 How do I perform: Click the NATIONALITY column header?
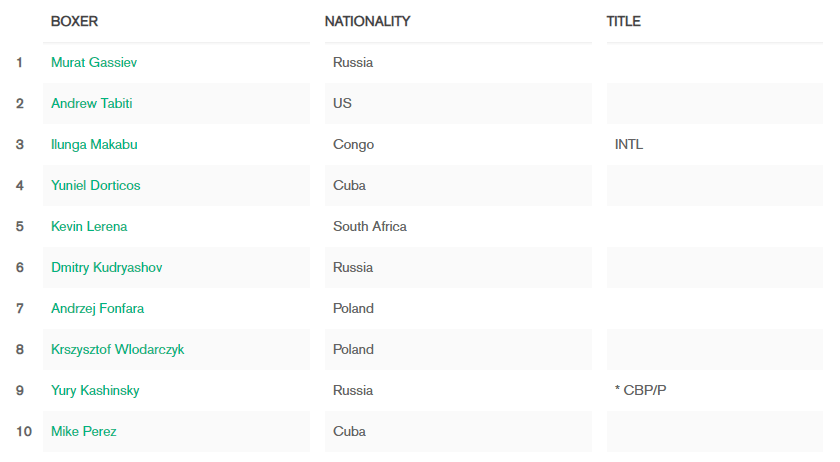368,21
